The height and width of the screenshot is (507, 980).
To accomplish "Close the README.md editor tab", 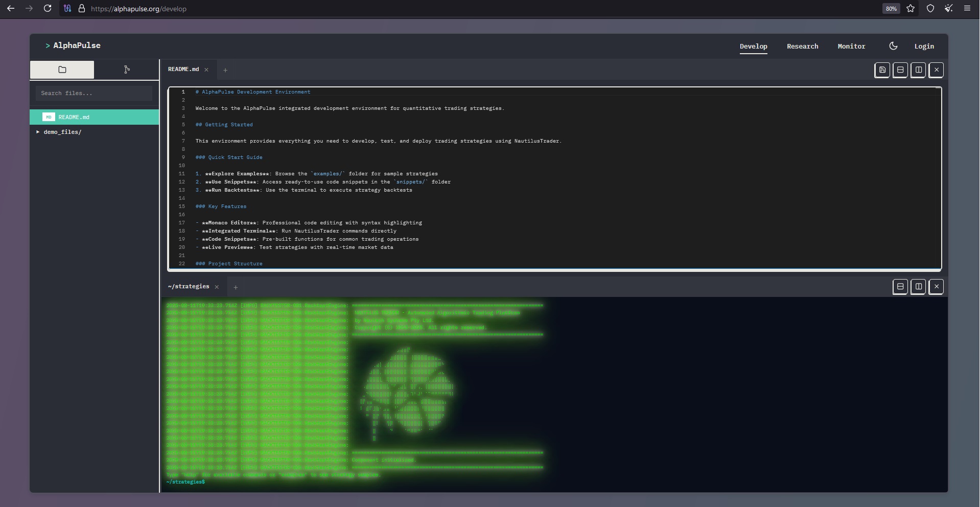I will (x=206, y=70).
